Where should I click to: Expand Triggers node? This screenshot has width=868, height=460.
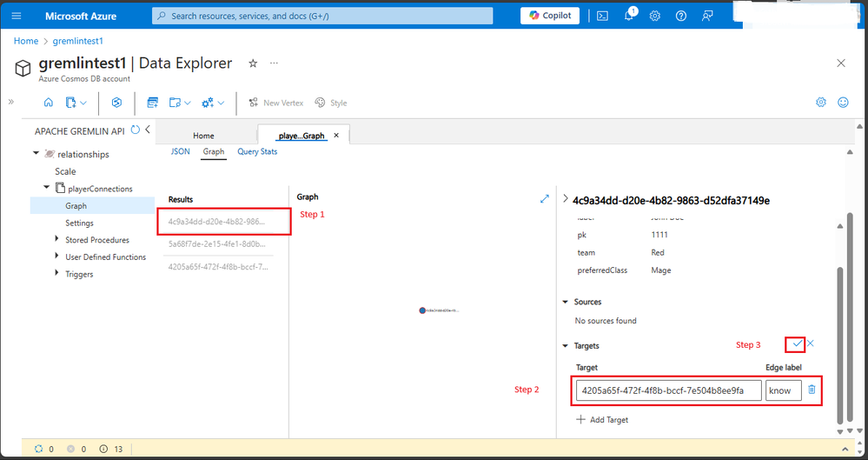pos(56,273)
